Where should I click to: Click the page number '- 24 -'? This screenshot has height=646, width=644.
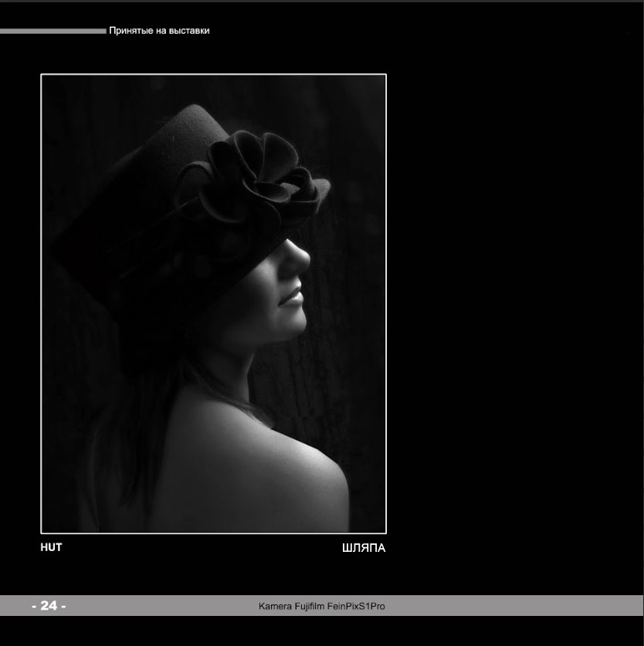pos(49,606)
